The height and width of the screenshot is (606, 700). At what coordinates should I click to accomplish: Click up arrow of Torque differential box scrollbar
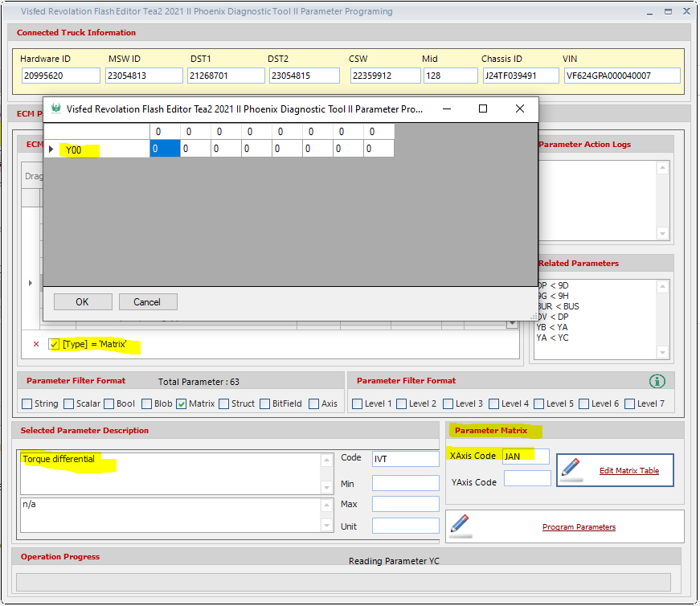[x=327, y=460]
